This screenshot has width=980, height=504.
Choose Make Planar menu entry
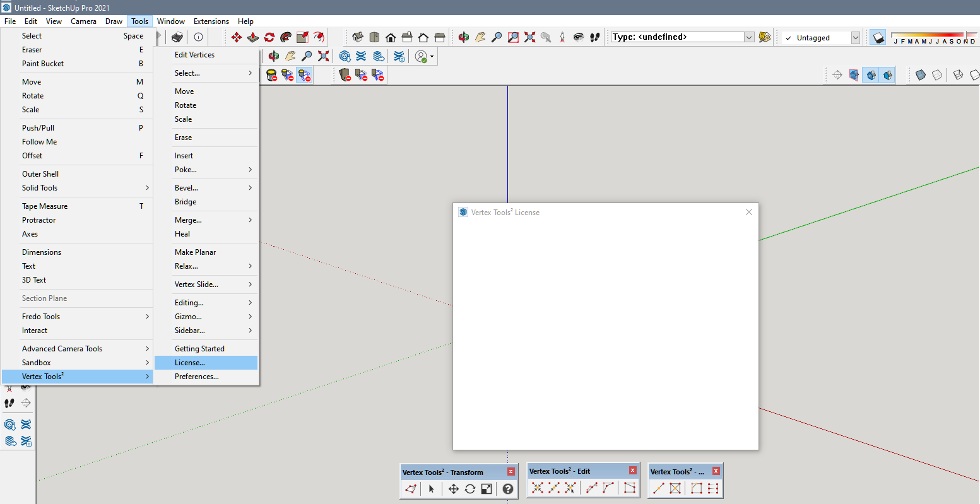pyautogui.click(x=206, y=252)
